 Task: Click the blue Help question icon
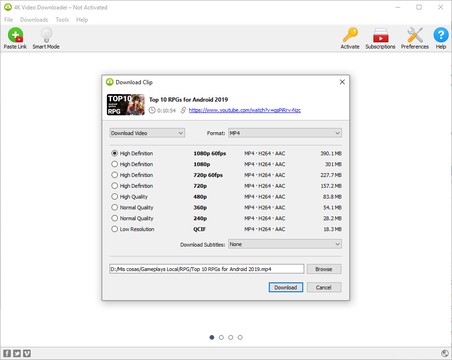tap(441, 35)
